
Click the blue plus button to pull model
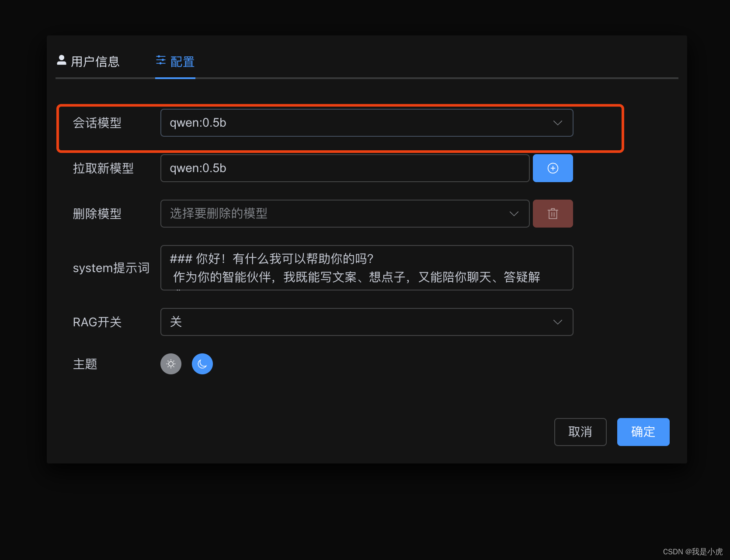553,168
